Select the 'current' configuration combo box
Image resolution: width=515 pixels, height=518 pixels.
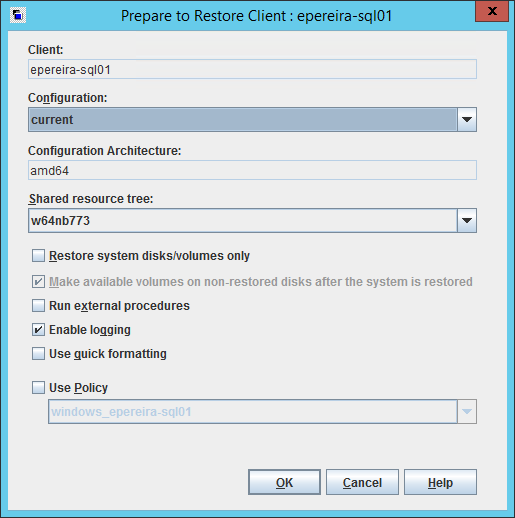pyautogui.click(x=243, y=120)
